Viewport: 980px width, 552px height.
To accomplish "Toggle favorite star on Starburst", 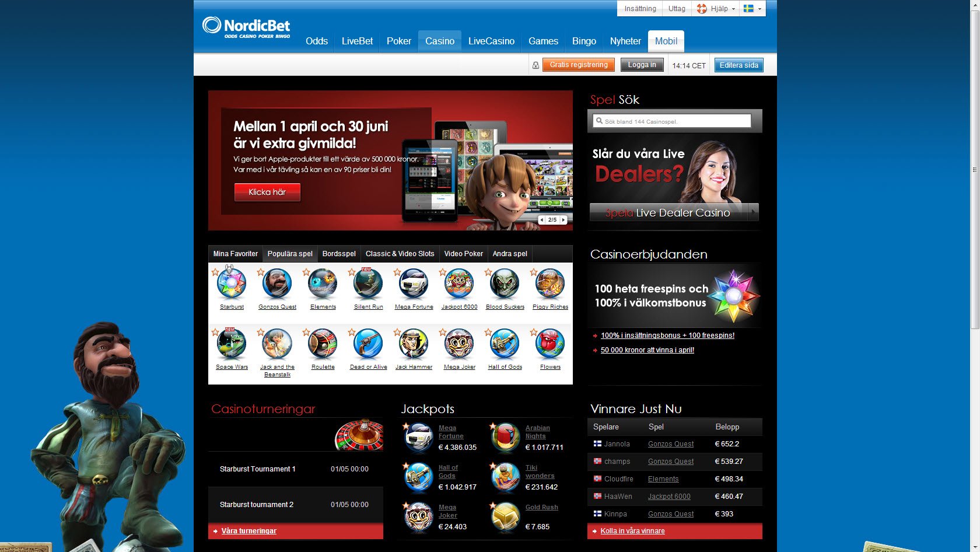I will point(215,272).
